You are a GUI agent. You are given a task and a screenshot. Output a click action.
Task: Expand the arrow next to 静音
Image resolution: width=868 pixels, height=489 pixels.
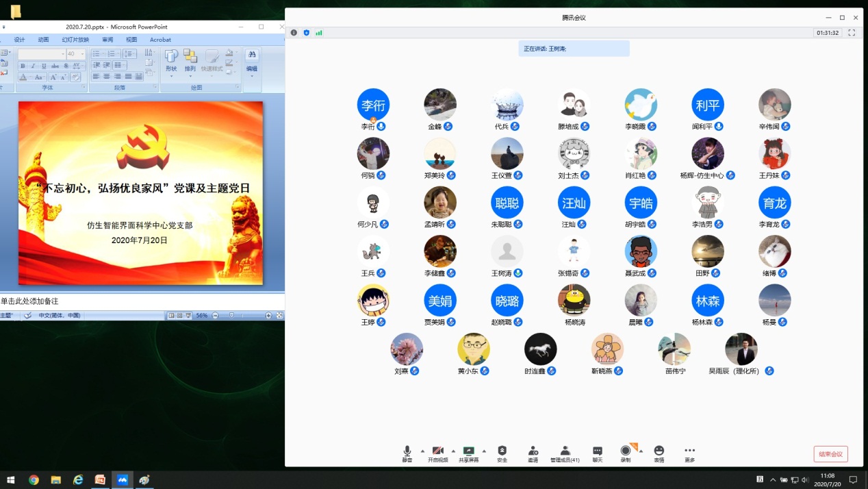pos(422,451)
